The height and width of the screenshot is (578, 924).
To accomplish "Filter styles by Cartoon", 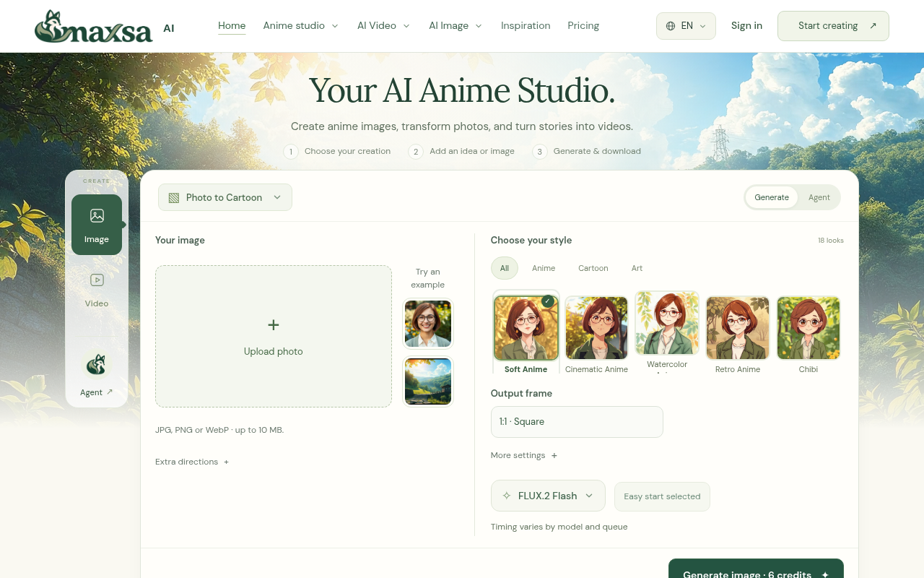I will [593, 268].
